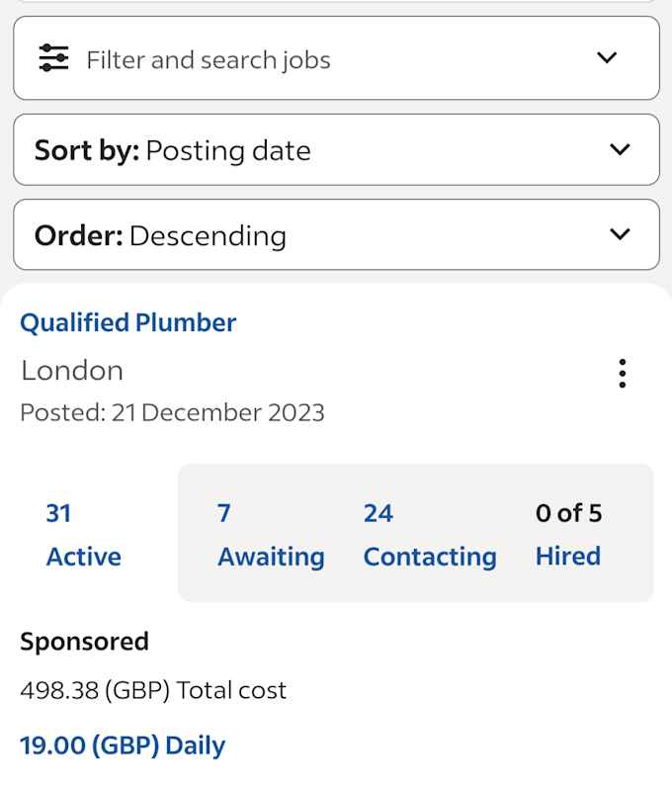Click the number 24 above Contacting
This screenshot has height=789, width=672.
(378, 513)
